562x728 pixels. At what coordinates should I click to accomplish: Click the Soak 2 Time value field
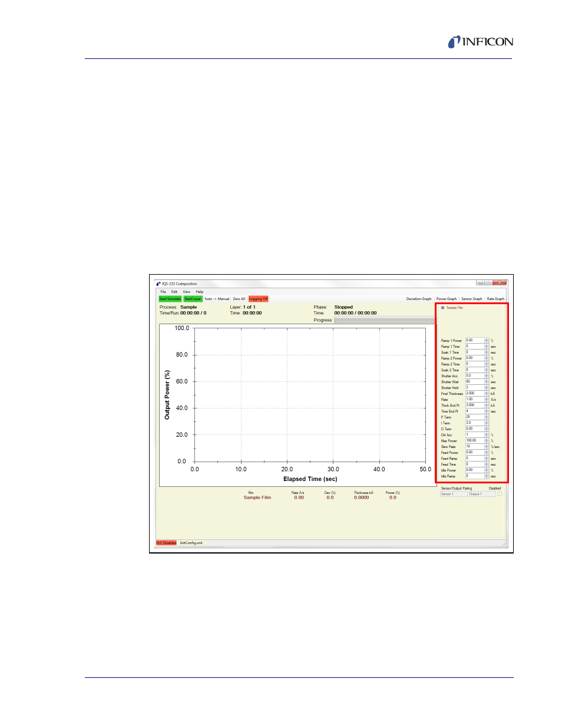point(475,370)
